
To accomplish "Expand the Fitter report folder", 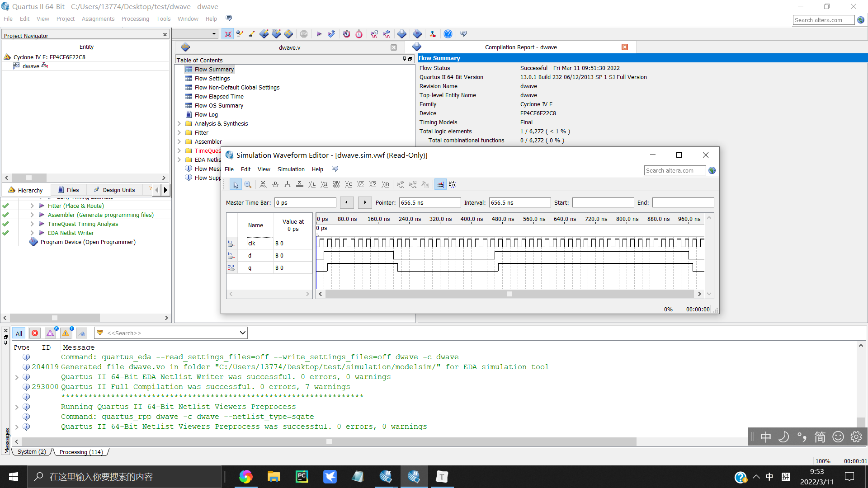I will [179, 132].
